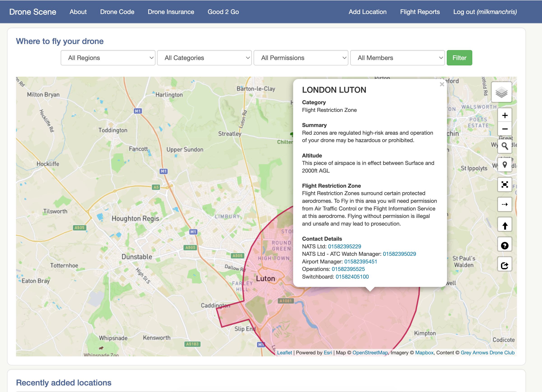Viewport: 542px width, 392px height.
Task: Open the All Categories dropdown
Action: tap(204, 58)
